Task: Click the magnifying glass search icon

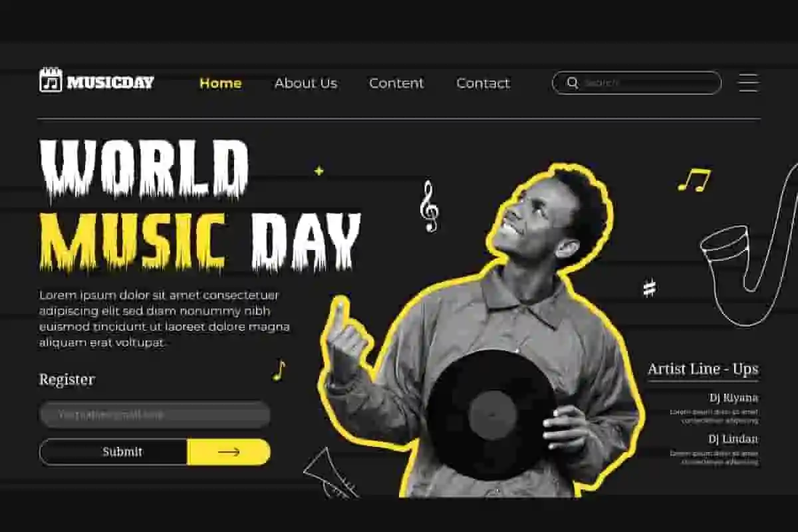Action: pyautogui.click(x=572, y=82)
